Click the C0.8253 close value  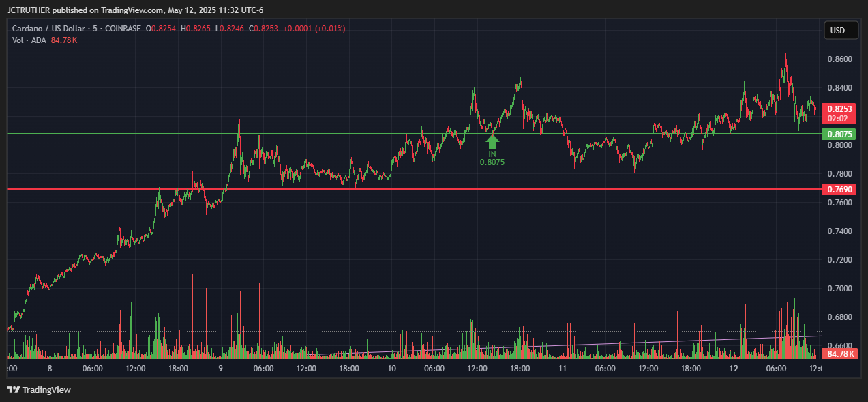(x=264, y=29)
